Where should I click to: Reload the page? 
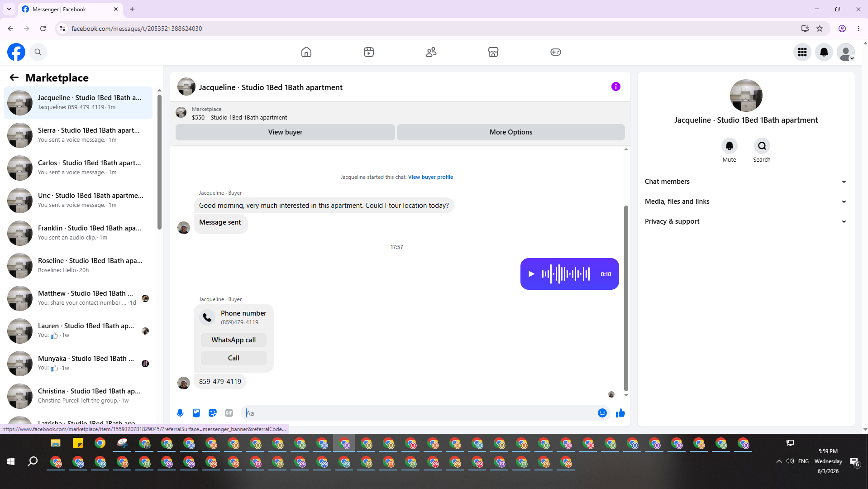[43, 29]
